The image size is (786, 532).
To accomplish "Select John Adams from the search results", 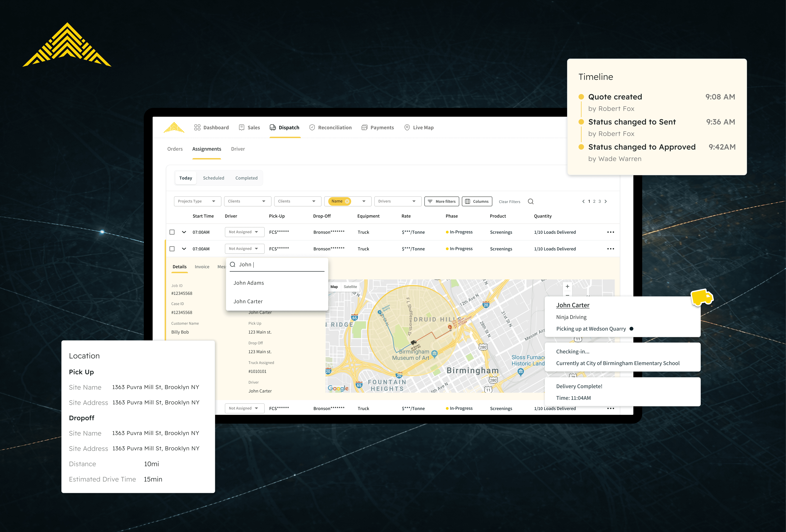I will tap(249, 283).
